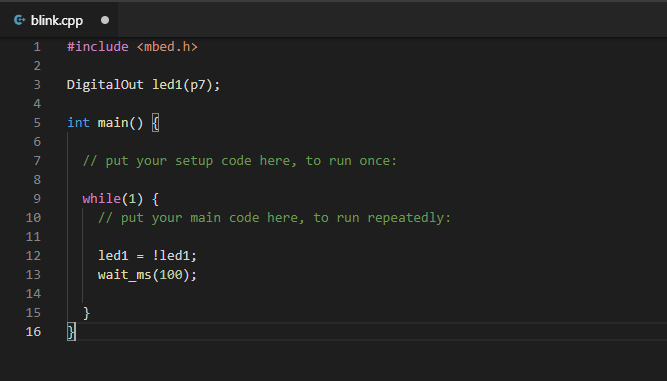
Task: Click the 'main()' function name
Action: pyautogui.click(x=120, y=123)
